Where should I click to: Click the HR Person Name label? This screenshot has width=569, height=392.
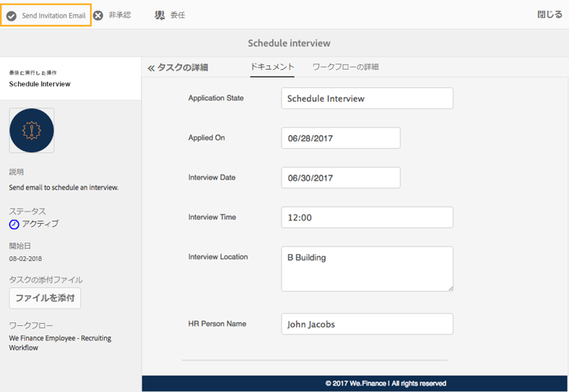[217, 324]
